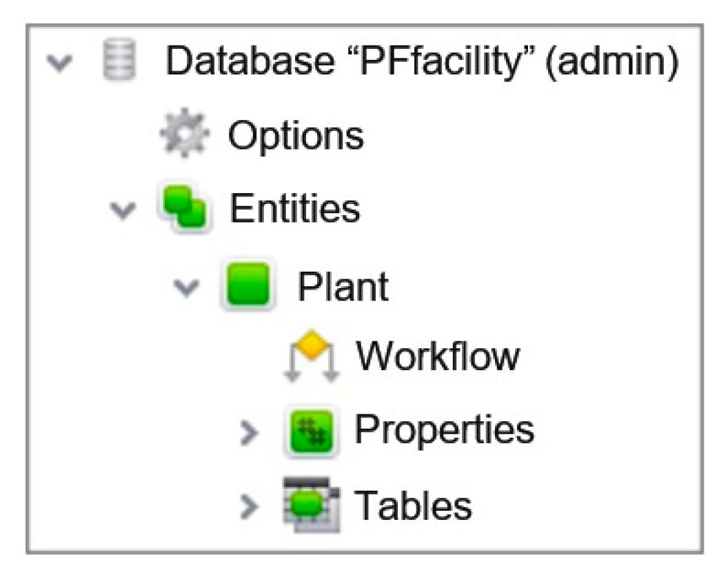Select the Plant entity label
This screenshot has width=728, height=586.
pyautogui.click(x=343, y=286)
